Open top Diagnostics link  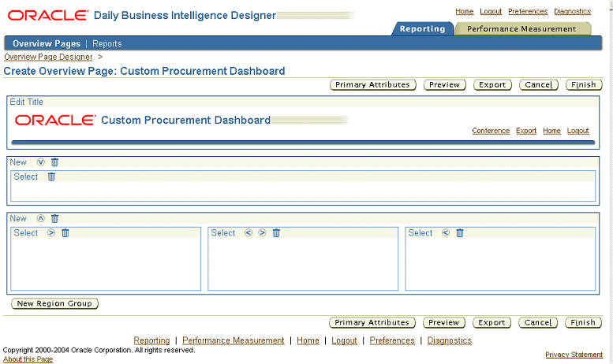pyautogui.click(x=572, y=11)
